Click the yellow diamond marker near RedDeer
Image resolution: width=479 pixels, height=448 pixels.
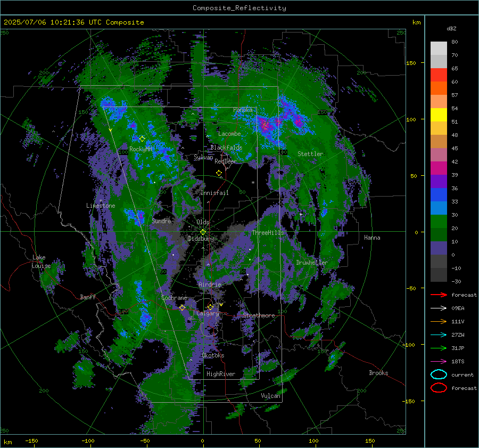click(219, 173)
